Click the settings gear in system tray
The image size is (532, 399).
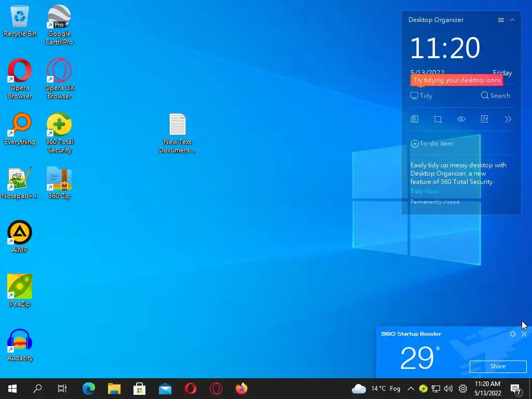pos(463,389)
